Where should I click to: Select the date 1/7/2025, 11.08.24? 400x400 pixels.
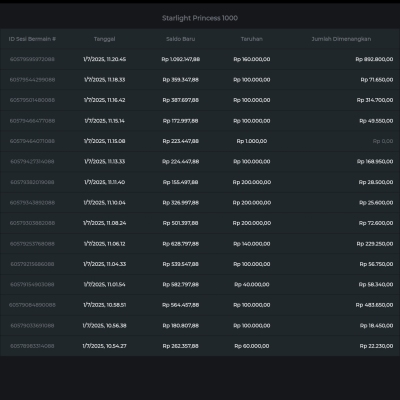104,223
